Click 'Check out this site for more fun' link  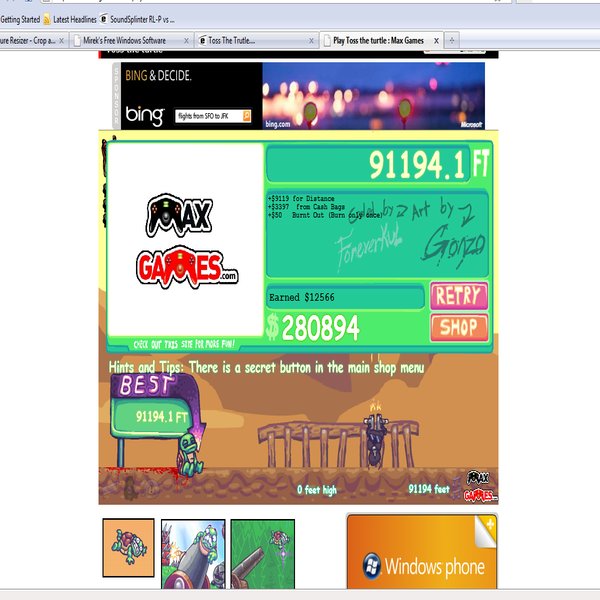tap(184, 344)
